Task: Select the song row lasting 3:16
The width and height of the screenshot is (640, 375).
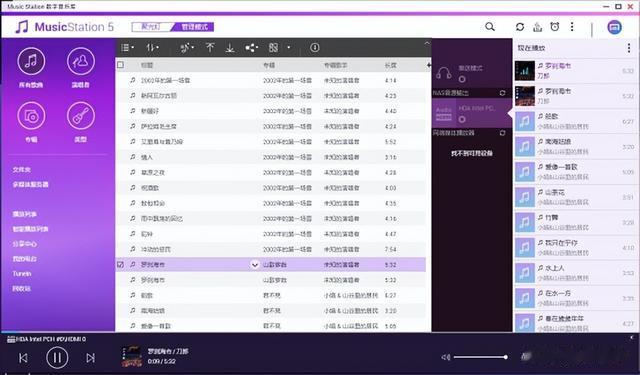Action: [271, 157]
